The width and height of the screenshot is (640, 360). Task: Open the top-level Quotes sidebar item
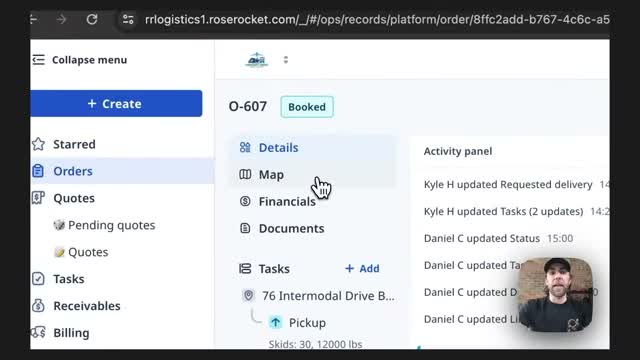point(74,198)
